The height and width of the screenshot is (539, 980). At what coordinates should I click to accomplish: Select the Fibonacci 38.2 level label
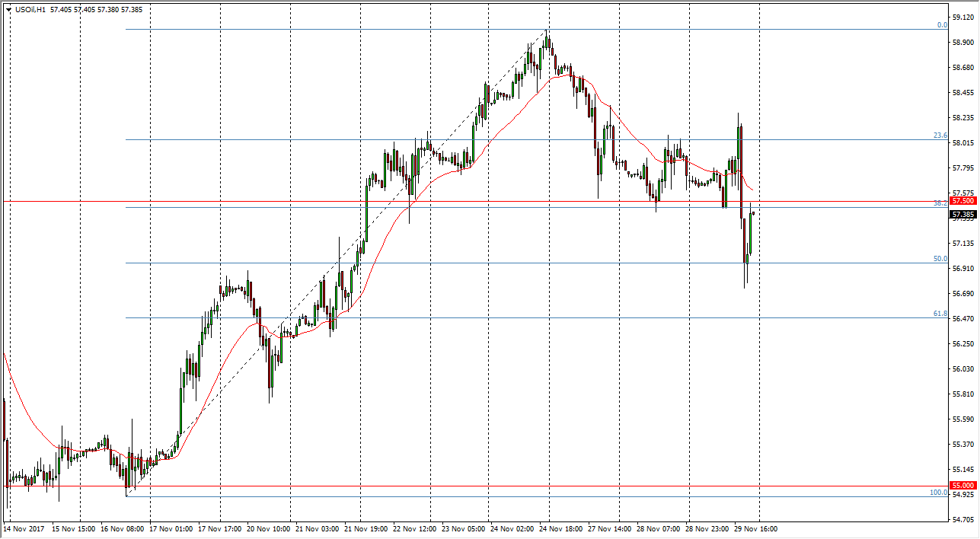pyautogui.click(x=940, y=203)
